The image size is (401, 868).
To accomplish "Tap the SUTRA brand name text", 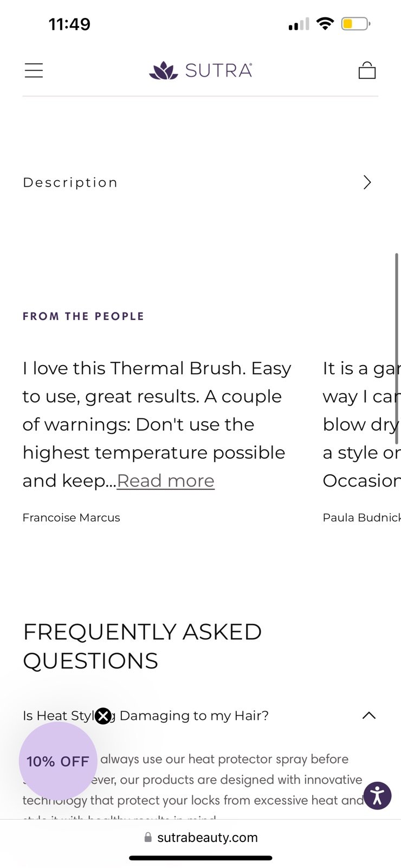I will tap(219, 71).
